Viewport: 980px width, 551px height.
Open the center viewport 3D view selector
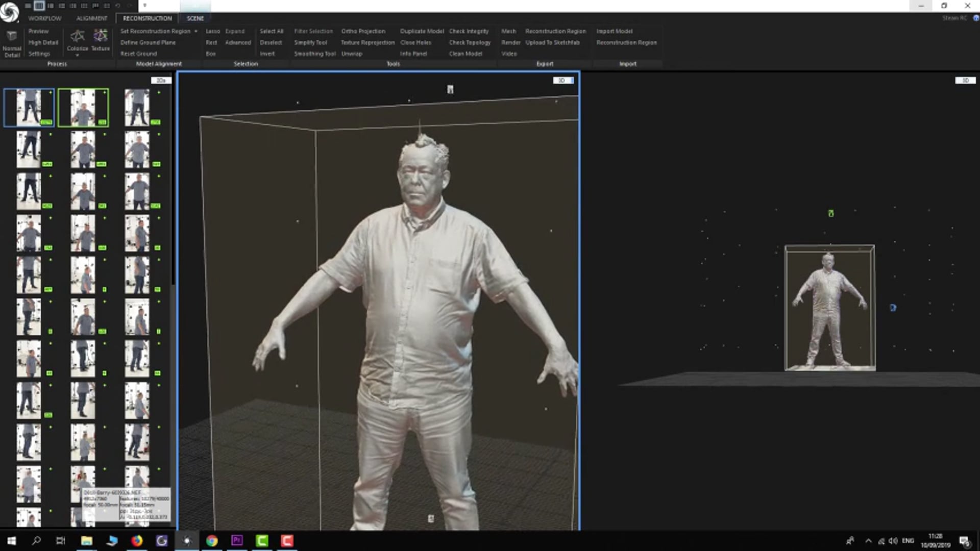(563, 81)
